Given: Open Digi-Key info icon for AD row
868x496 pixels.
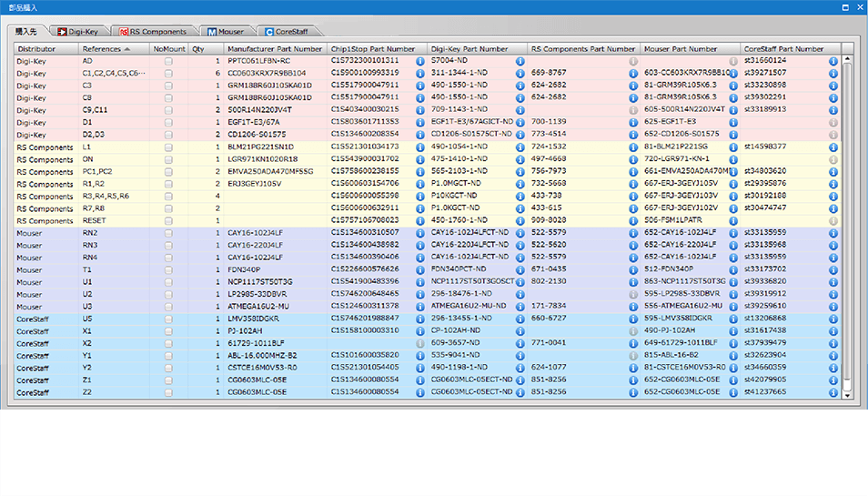Looking at the screenshot, I should (x=520, y=62).
